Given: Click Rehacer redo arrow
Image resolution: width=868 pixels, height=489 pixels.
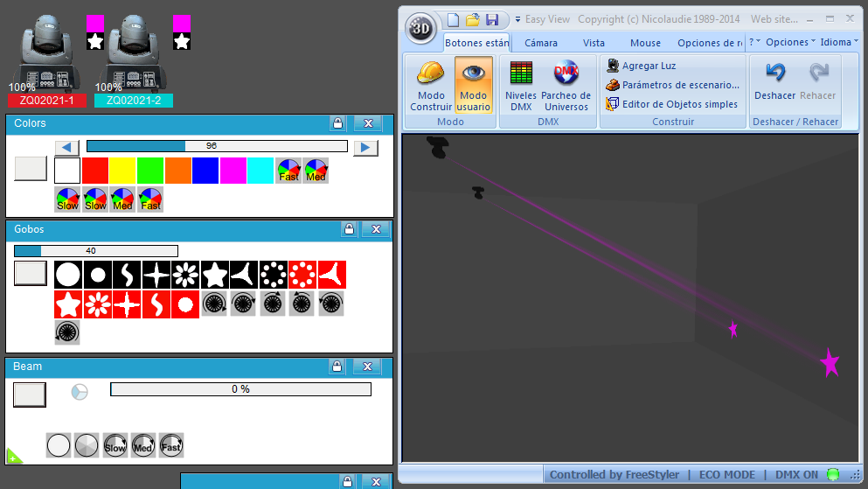Looking at the screenshot, I should pos(817,80).
